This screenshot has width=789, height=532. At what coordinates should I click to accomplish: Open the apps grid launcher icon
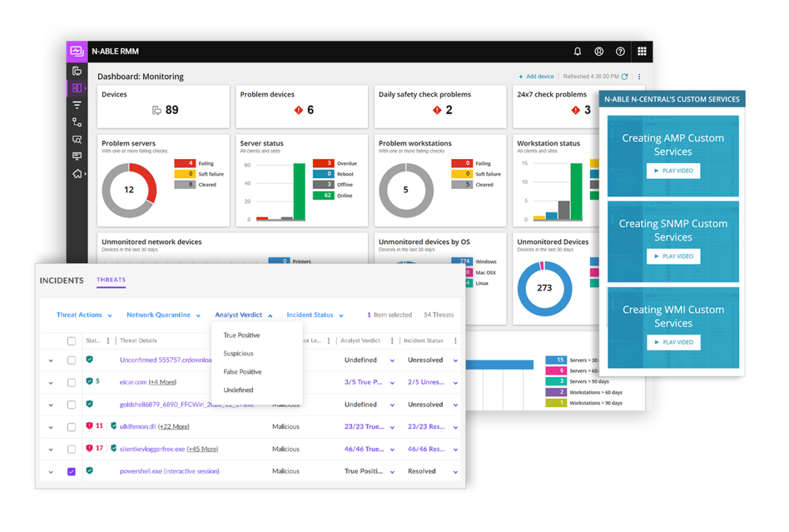[642, 51]
